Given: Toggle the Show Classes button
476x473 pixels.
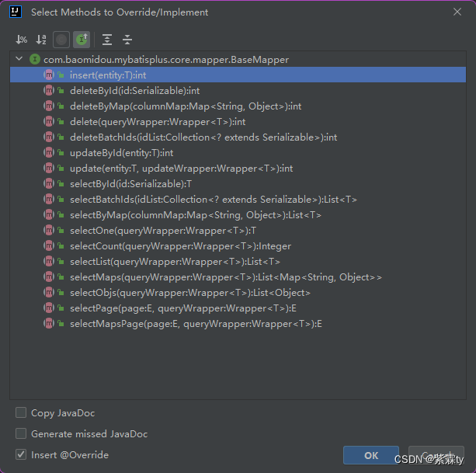Looking at the screenshot, I should click(x=61, y=40).
